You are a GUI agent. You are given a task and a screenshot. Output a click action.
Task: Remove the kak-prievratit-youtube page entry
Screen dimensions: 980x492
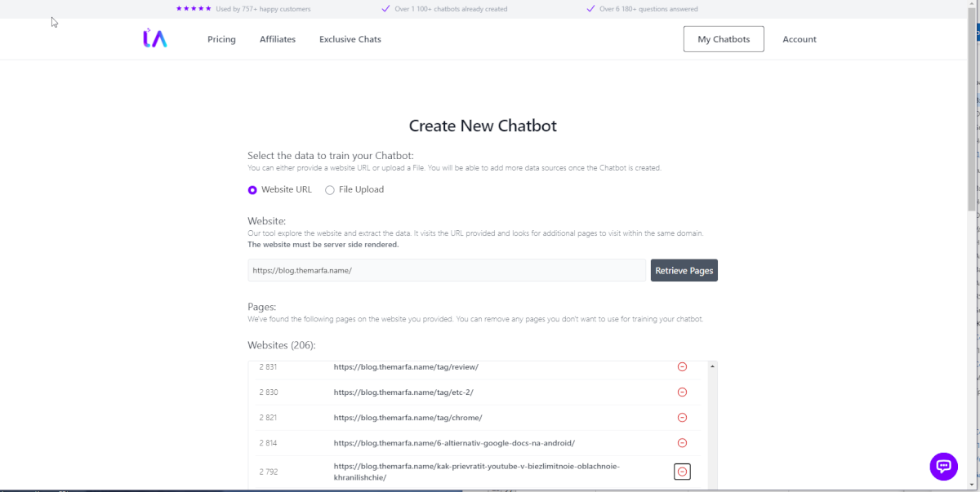pos(682,472)
